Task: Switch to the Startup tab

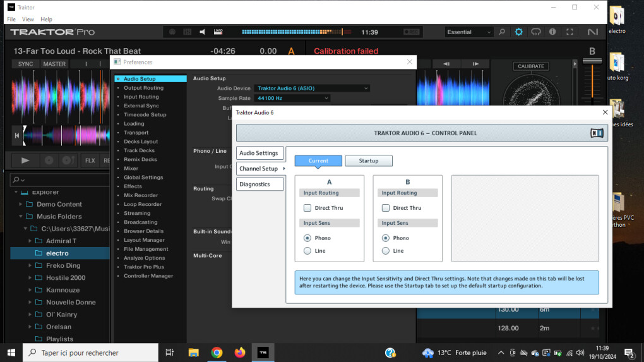Action: coord(369,160)
